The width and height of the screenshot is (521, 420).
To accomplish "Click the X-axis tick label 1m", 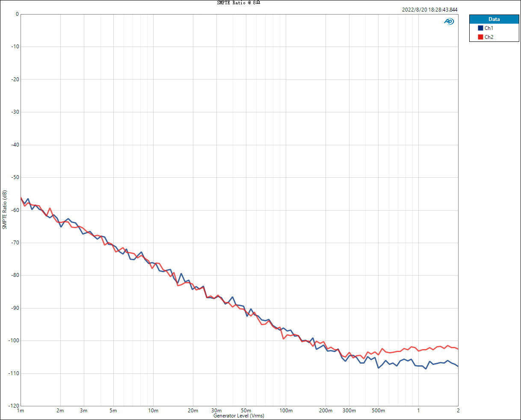I will pos(21,411).
